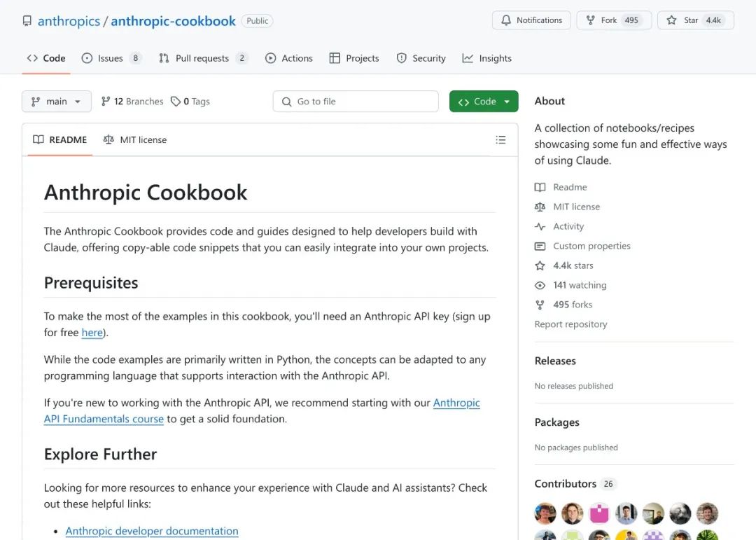Select the MIT license tab in file viewer

pos(135,140)
